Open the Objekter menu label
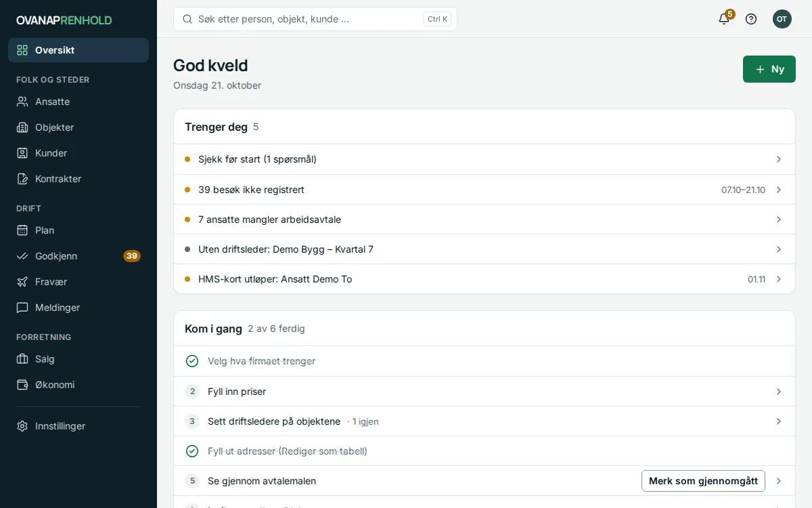 coord(54,127)
